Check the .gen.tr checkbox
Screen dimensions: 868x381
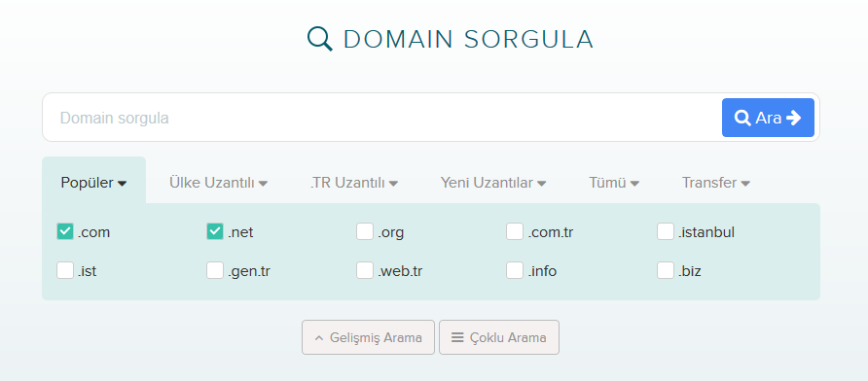point(215,270)
